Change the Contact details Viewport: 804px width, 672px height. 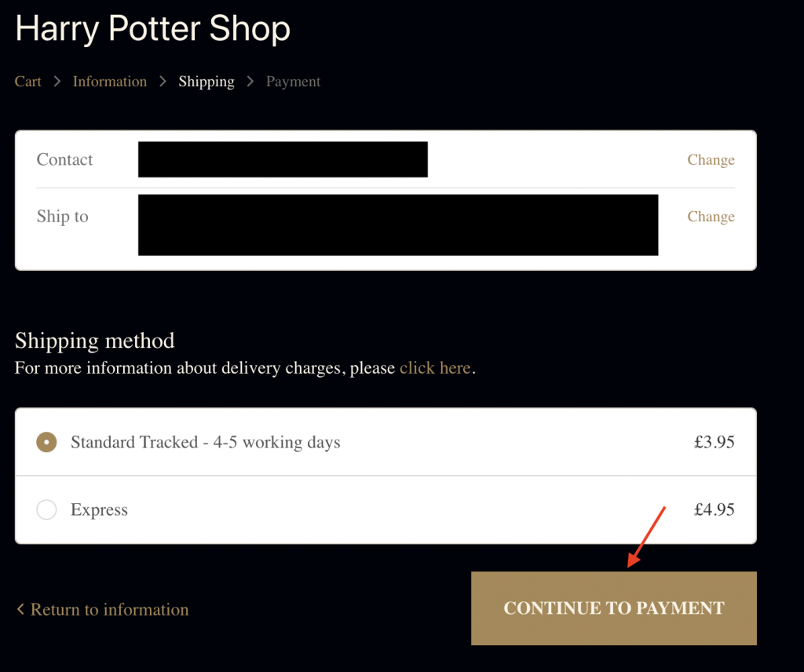pyautogui.click(x=711, y=160)
